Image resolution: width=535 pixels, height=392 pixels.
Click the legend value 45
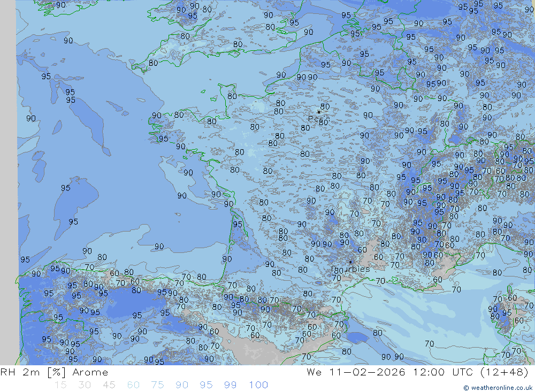coord(109,385)
